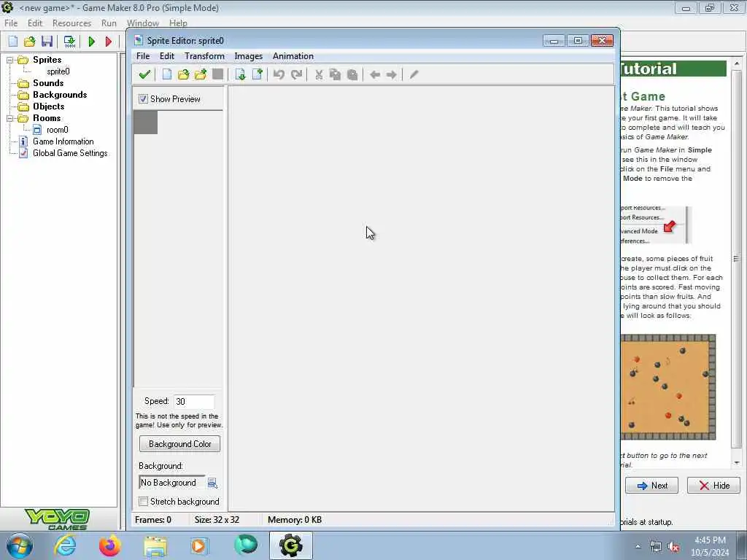Click page icon with green down arrow
The image size is (747, 560).
[x=240, y=74]
